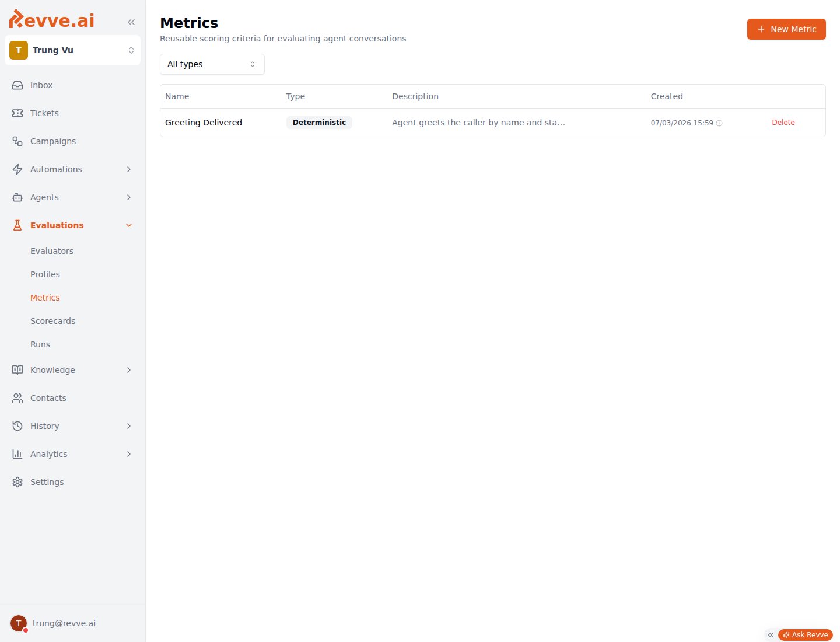Click the Name column header
This screenshot has height=642, width=840.
[x=177, y=96]
